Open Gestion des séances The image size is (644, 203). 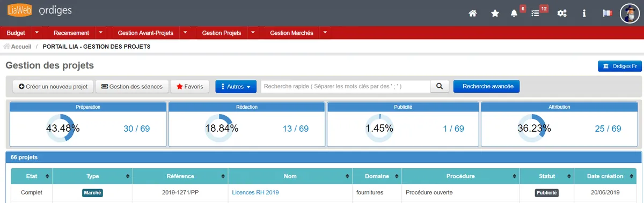click(x=131, y=86)
